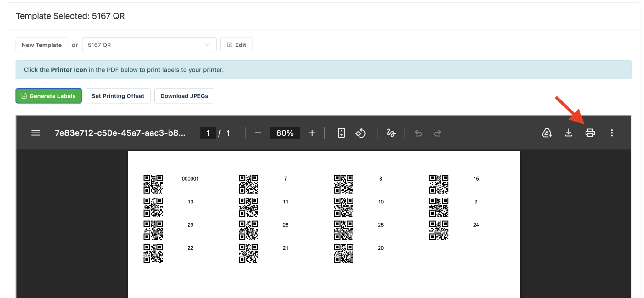Click the PDF printer icon
644x298 pixels.
pyautogui.click(x=590, y=133)
